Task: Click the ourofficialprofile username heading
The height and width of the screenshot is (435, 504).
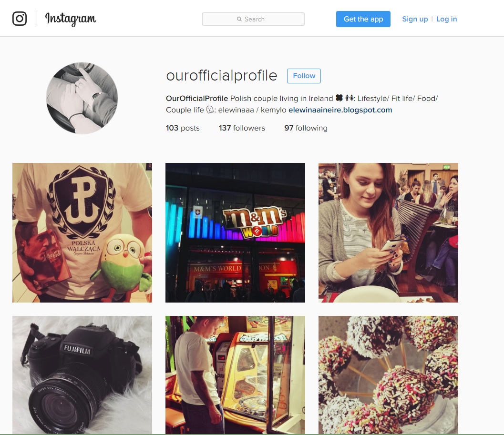Action: pos(221,76)
